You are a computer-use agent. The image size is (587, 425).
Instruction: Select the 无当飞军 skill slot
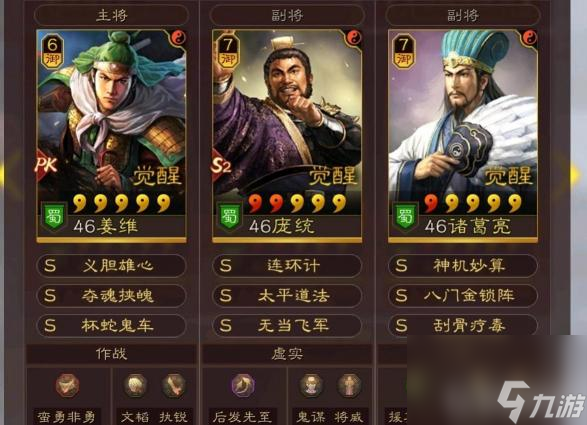pyautogui.click(x=287, y=326)
